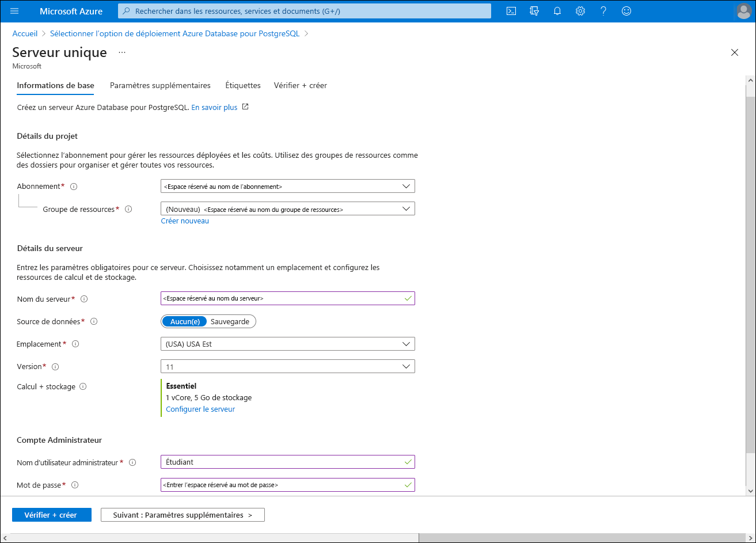Click Suivant : Paramètres supplémentaires button
This screenshot has height=543, width=756.
(x=183, y=515)
